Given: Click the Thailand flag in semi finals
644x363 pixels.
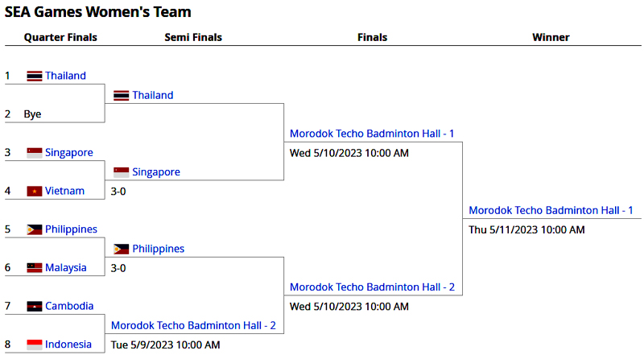Looking at the screenshot, I should 122,96.
